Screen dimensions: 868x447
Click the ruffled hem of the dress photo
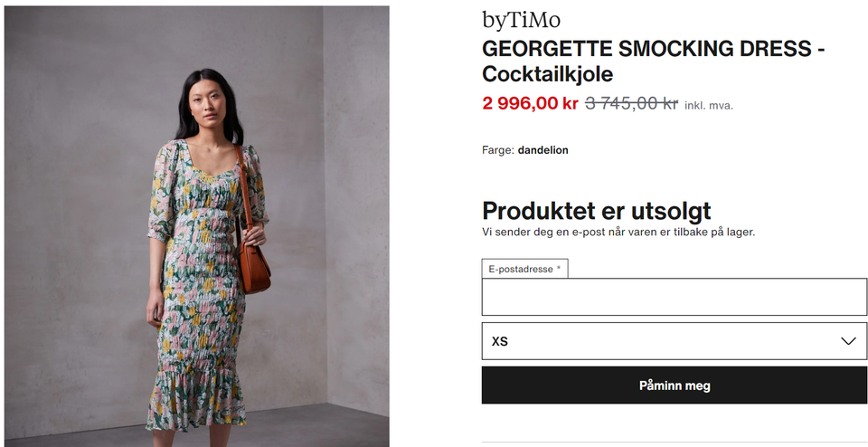pos(196,400)
